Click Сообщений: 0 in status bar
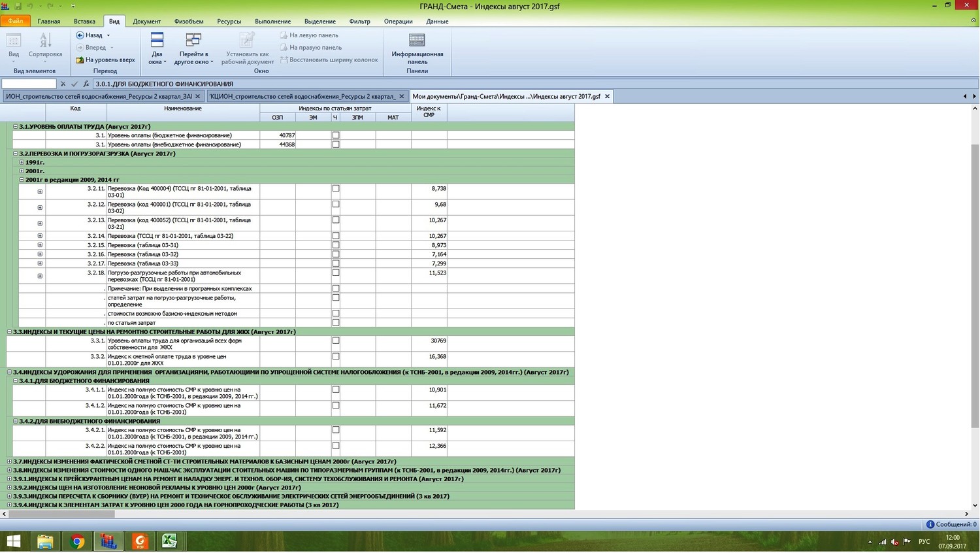Viewport: 980px width, 553px height. (951, 524)
